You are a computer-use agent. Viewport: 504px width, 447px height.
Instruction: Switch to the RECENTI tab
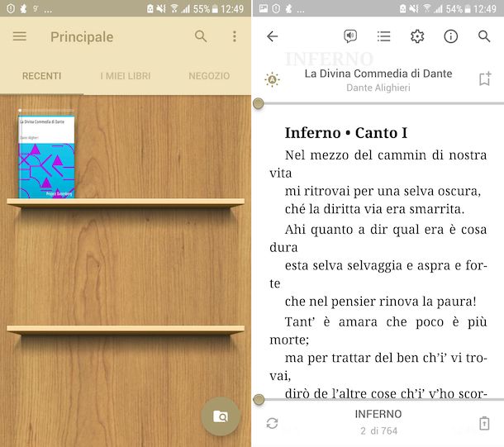(41, 76)
